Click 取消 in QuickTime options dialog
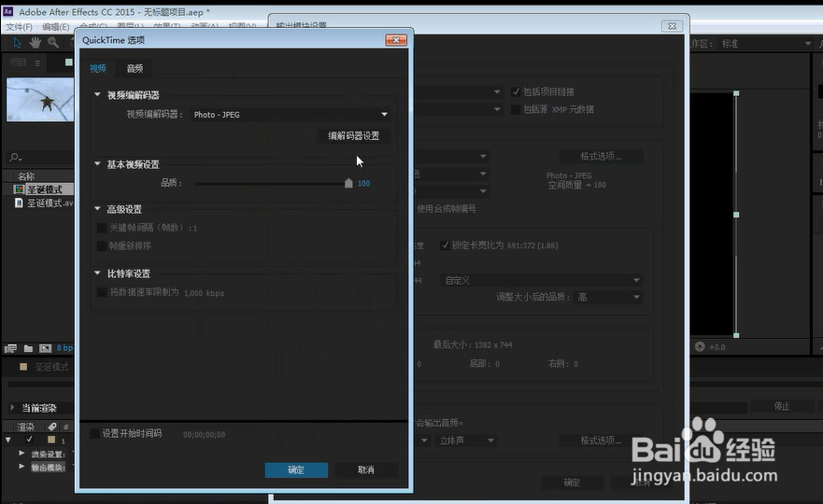The width and height of the screenshot is (823, 504). tap(366, 469)
